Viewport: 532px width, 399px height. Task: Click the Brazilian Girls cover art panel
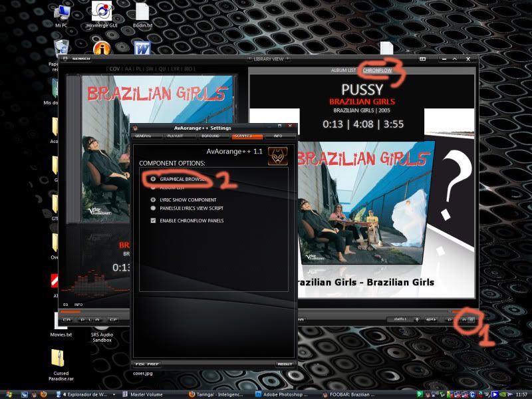point(157,148)
